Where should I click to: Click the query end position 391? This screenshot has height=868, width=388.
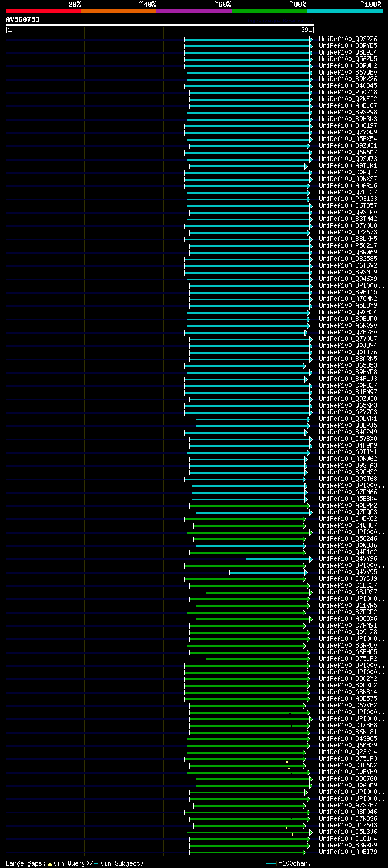click(306, 30)
